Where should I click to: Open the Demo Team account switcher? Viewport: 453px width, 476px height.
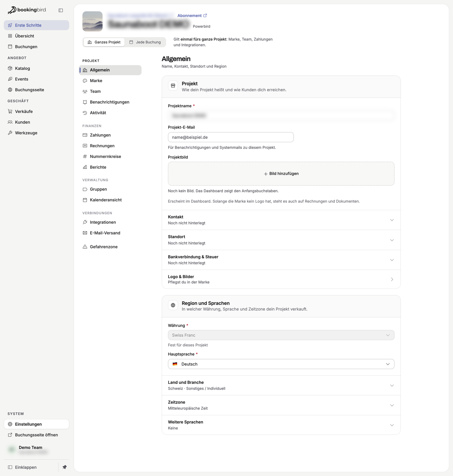click(37, 449)
